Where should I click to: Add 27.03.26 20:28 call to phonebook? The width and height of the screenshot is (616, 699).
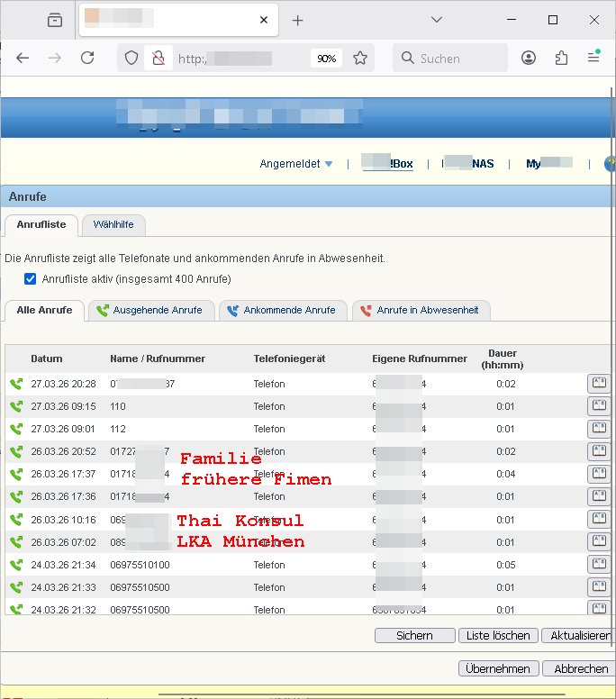(x=598, y=384)
